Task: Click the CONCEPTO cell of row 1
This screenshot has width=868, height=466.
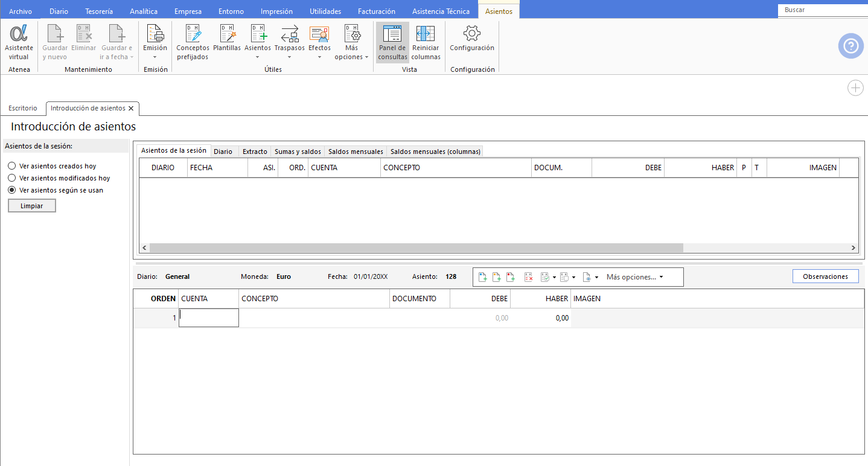Action: point(314,318)
